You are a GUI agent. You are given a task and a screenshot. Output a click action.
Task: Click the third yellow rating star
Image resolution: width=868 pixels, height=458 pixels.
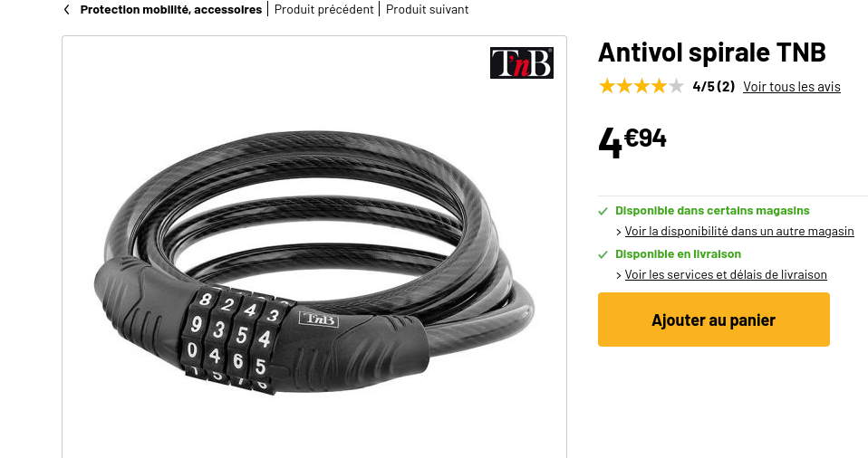[x=641, y=86]
